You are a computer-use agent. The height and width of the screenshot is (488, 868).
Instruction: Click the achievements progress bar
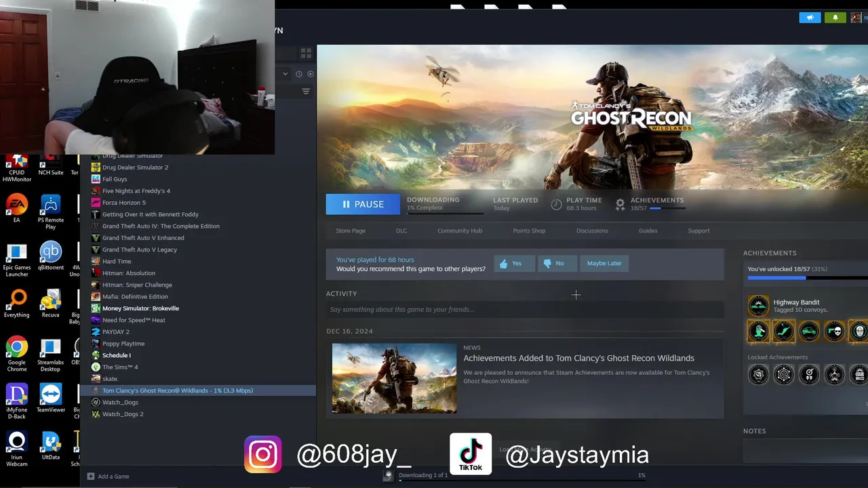click(808, 278)
